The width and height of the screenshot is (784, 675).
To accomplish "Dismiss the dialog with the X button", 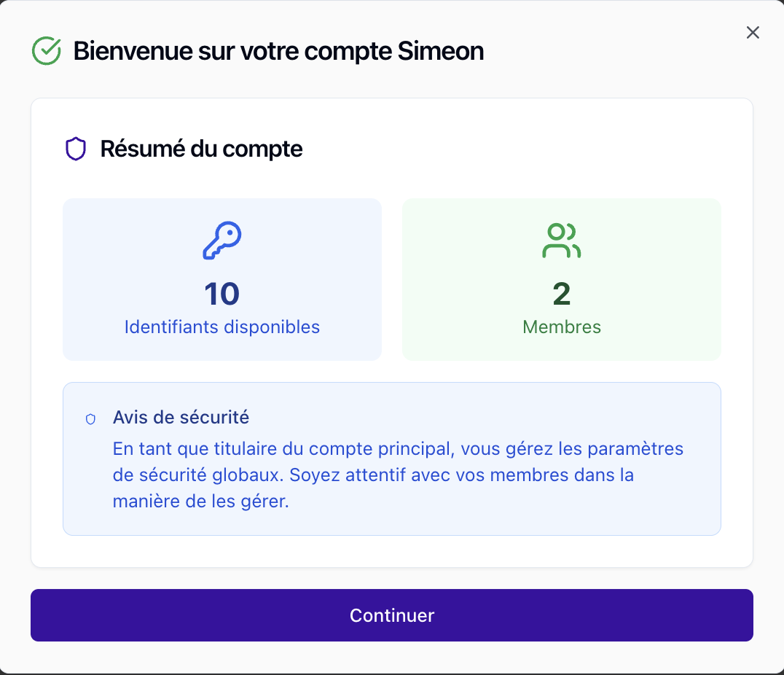I will coord(753,32).
